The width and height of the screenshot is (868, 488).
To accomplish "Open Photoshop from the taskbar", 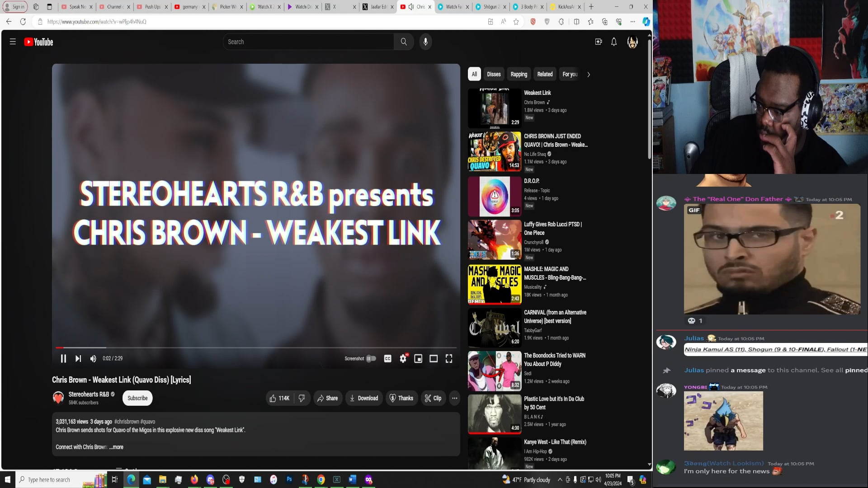I will 289,479.
